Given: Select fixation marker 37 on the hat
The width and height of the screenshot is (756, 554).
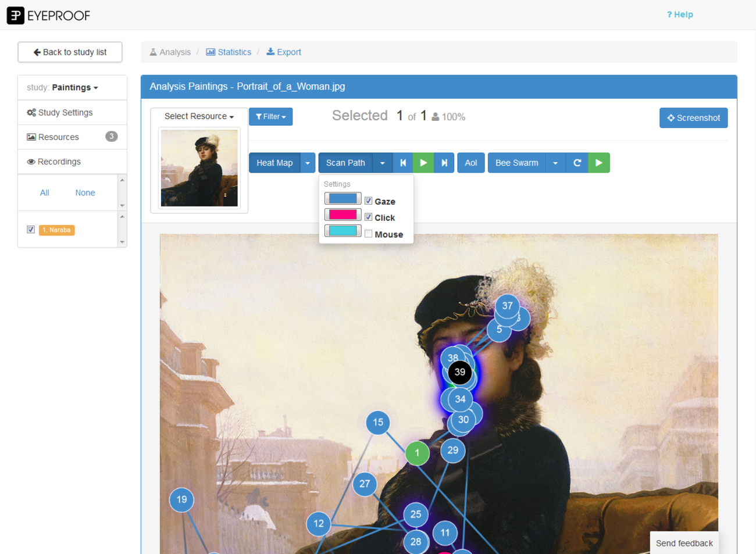Looking at the screenshot, I should [x=508, y=306].
